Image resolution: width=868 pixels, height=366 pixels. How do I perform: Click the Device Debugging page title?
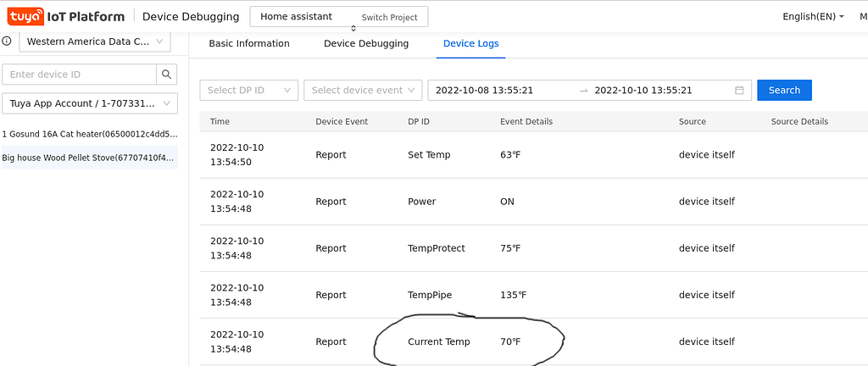point(191,17)
